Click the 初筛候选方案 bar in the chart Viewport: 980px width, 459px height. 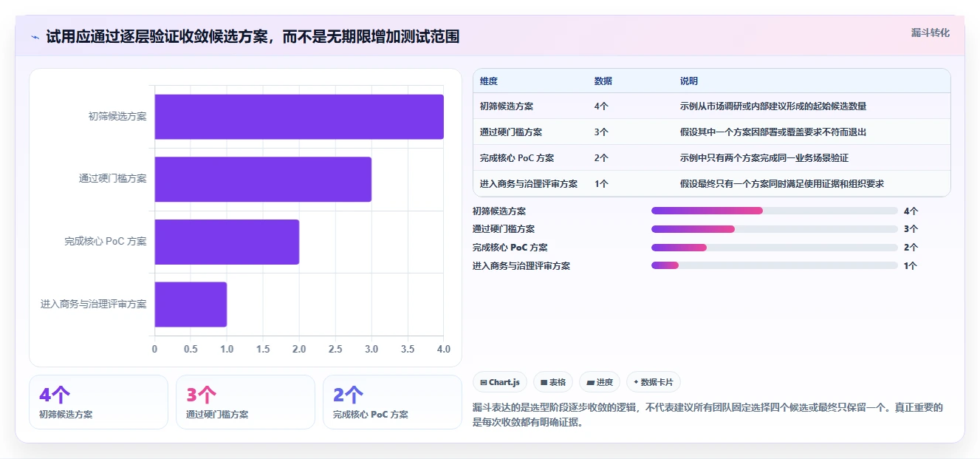point(299,117)
